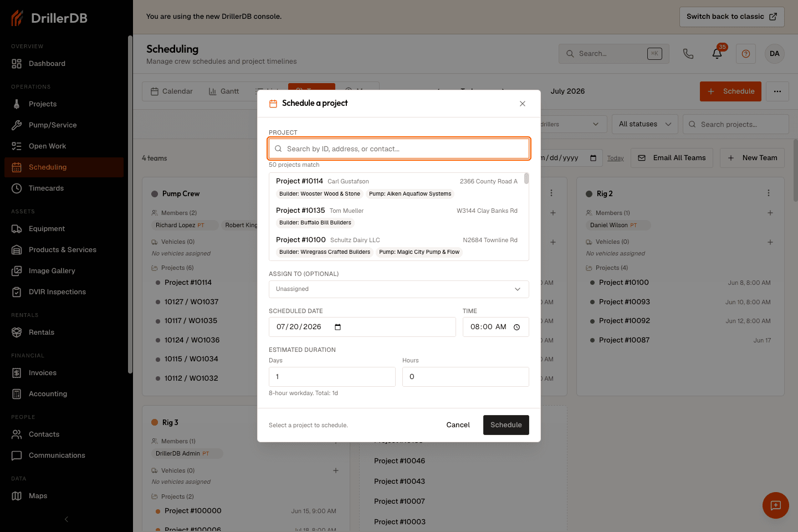Open Project #10046 in the list

click(x=400, y=461)
